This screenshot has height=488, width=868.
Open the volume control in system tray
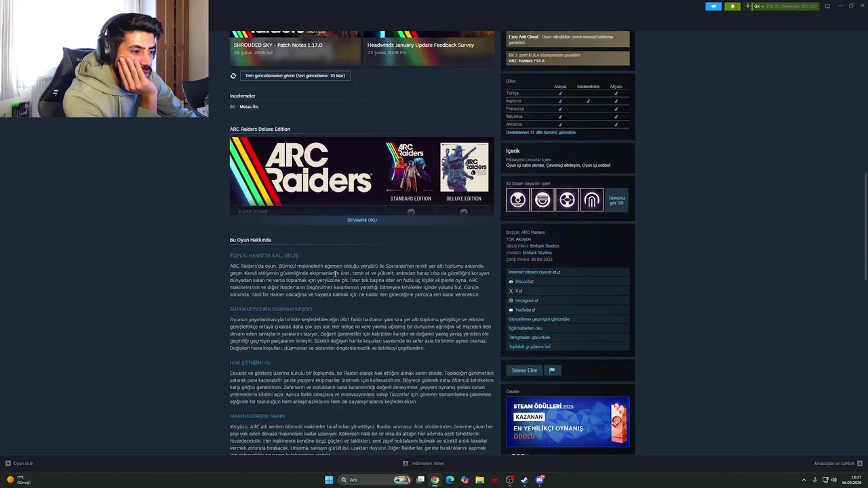(833, 480)
